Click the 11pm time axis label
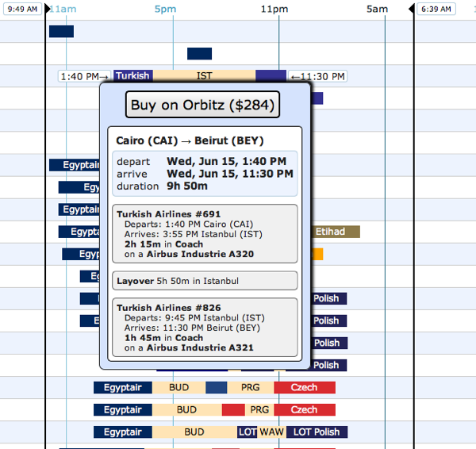 click(274, 9)
